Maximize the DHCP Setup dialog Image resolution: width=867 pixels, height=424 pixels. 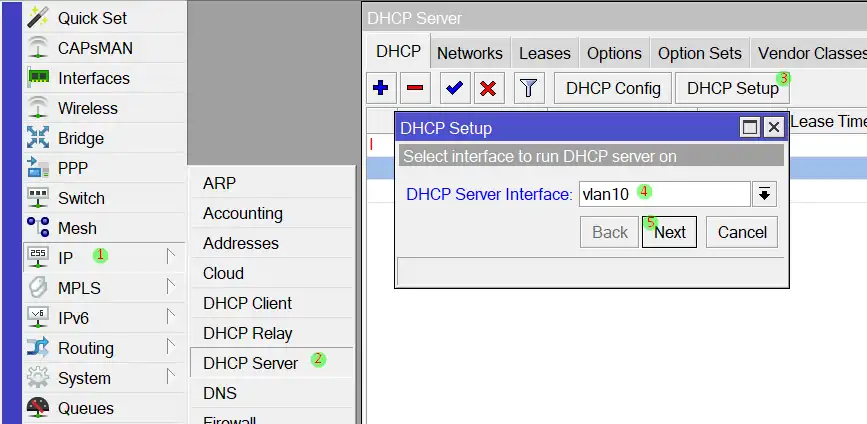(x=750, y=128)
